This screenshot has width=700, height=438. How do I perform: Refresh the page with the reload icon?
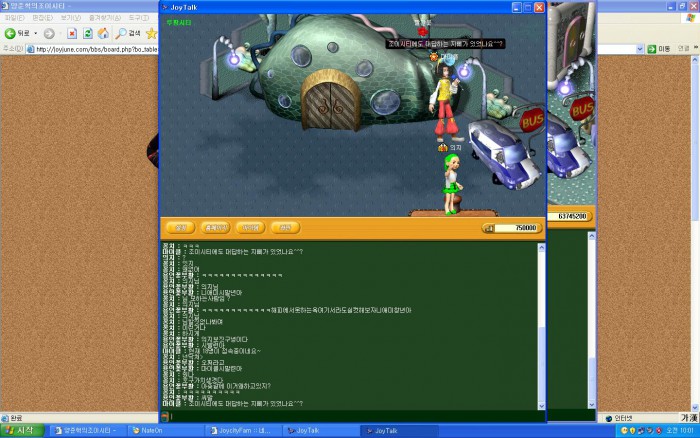tap(87, 33)
